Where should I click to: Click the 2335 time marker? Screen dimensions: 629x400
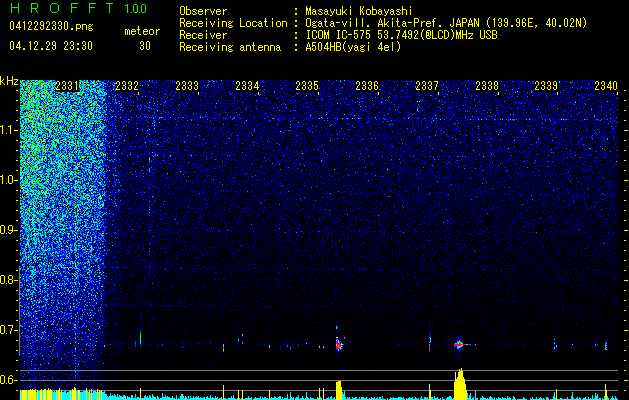coord(307,86)
